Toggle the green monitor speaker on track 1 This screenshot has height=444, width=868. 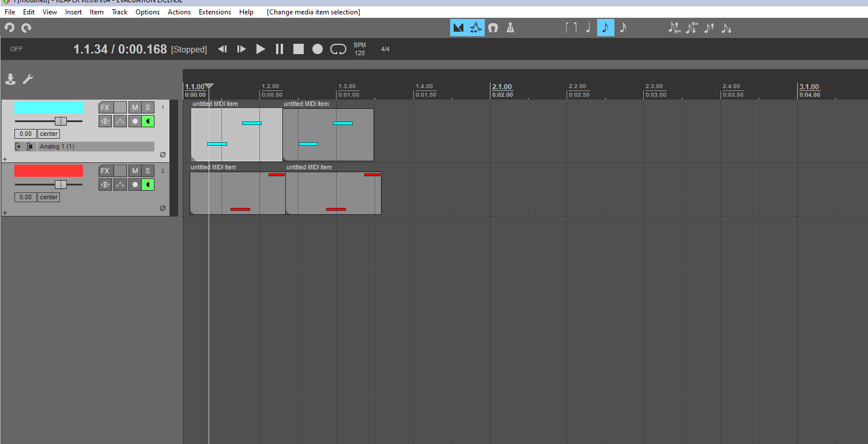point(148,121)
